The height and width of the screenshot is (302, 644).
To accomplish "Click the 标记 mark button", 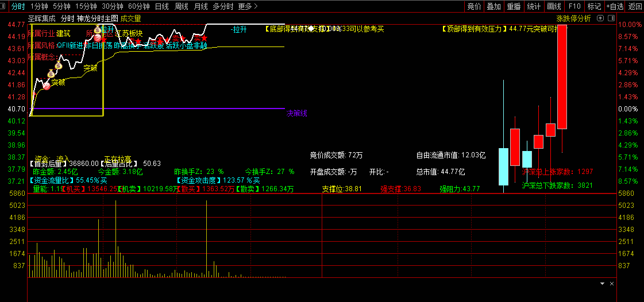I will coord(594,6).
